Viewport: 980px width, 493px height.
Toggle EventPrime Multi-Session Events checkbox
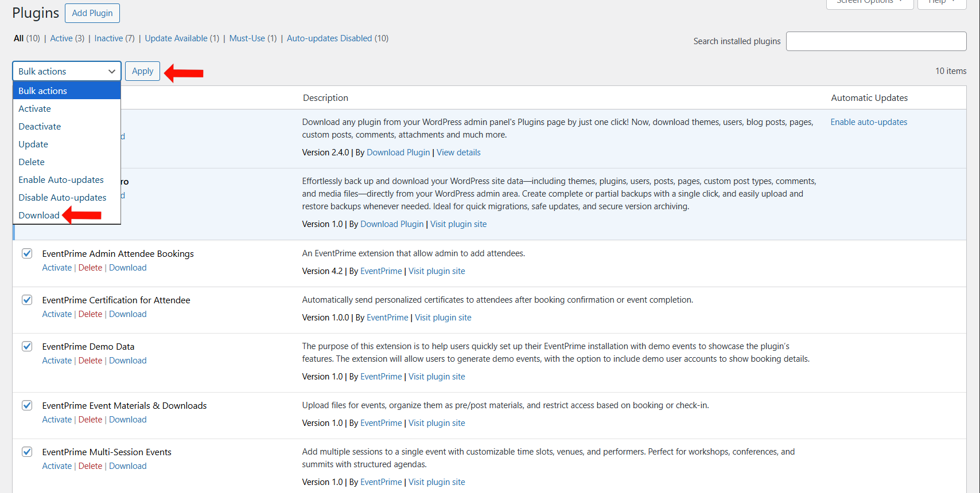pos(27,452)
